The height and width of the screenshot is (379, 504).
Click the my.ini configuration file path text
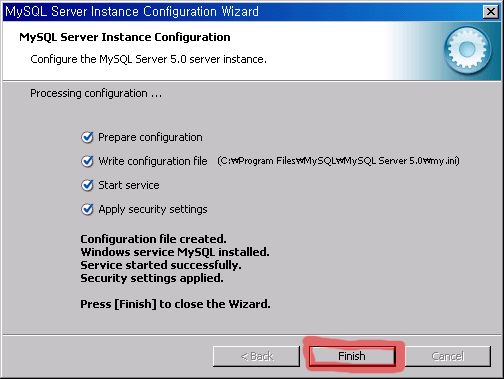pyautogui.click(x=338, y=161)
